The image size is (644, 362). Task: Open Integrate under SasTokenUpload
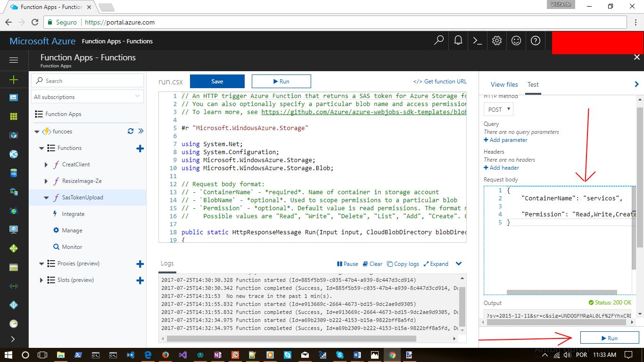pyautogui.click(x=73, y=214)
